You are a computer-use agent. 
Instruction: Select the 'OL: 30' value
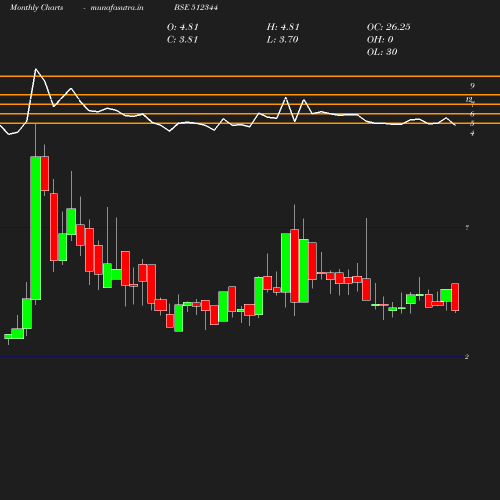pos(382,52)
